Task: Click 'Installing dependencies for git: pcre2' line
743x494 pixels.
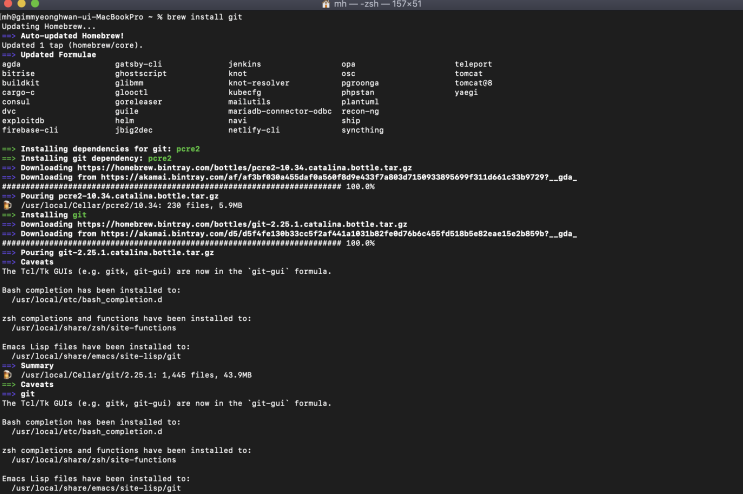Action: coord(101,149)
